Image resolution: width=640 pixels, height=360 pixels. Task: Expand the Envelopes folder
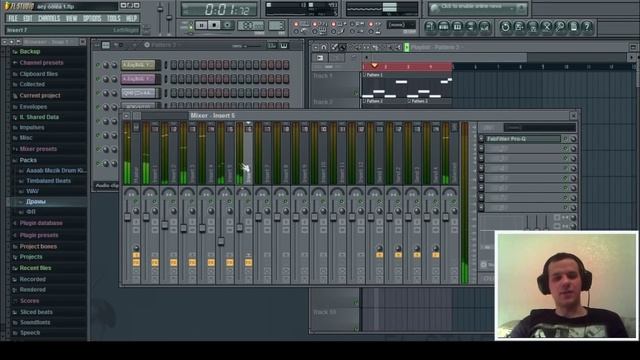point(33,107)
